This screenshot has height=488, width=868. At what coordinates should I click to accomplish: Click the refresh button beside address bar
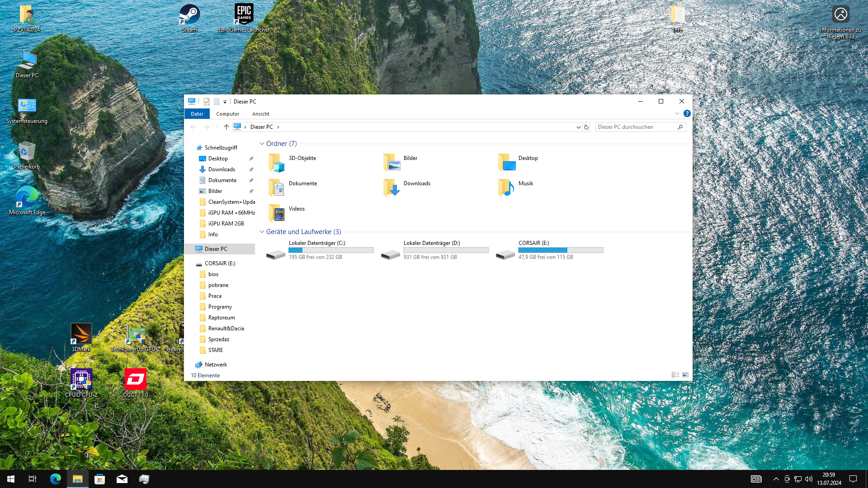coord(586,127)
